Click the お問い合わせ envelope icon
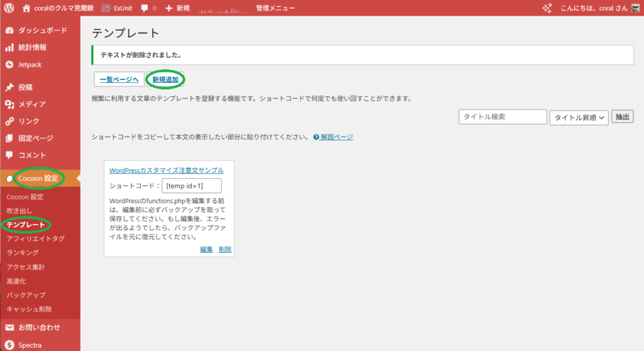Image resolution: width=644 pixels, height=351 pixels. pyautogui.click(x=9, y=328)
